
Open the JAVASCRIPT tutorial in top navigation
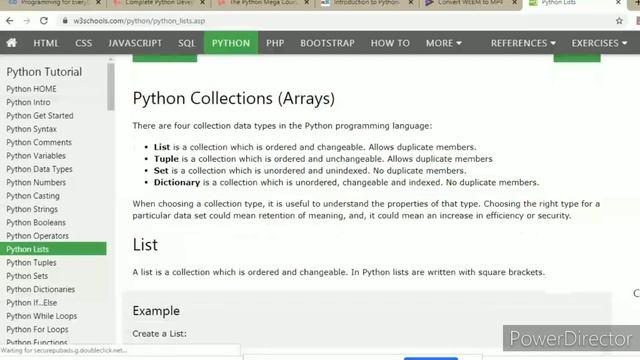(135, 43)
